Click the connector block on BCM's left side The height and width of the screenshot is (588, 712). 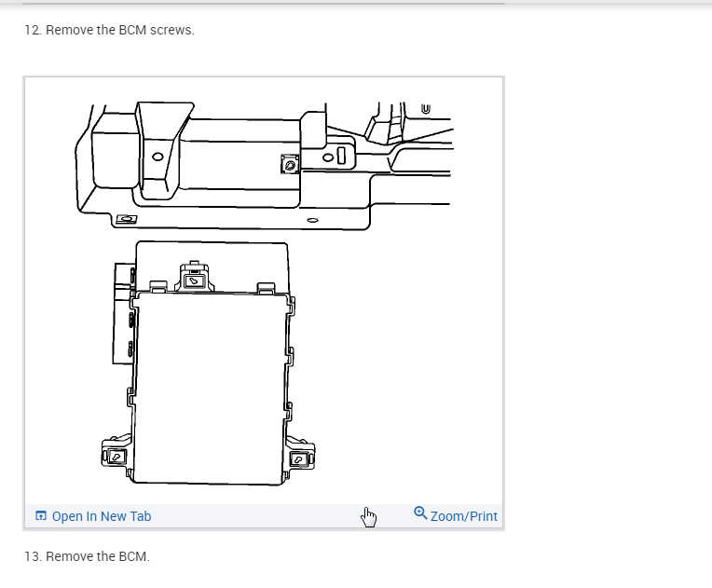[x=124, y=313]
